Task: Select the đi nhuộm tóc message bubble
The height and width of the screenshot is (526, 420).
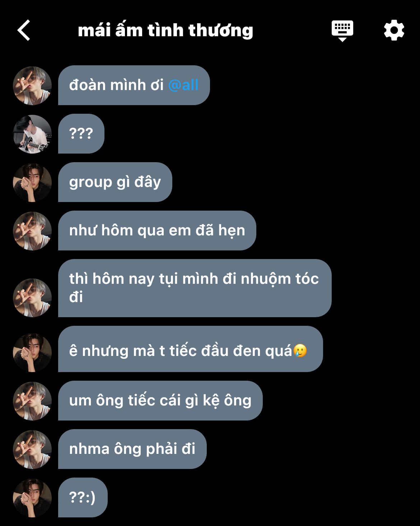Action: pyautogui.click(x=195, y=288)
